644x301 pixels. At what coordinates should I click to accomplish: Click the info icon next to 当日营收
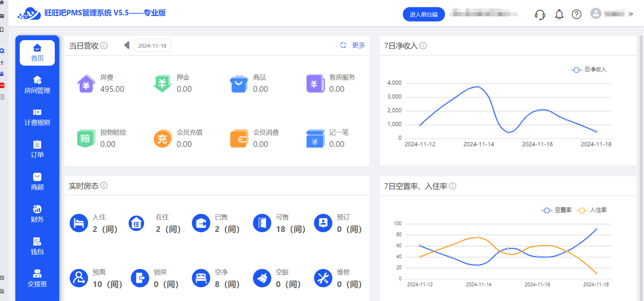click(104, 46)
